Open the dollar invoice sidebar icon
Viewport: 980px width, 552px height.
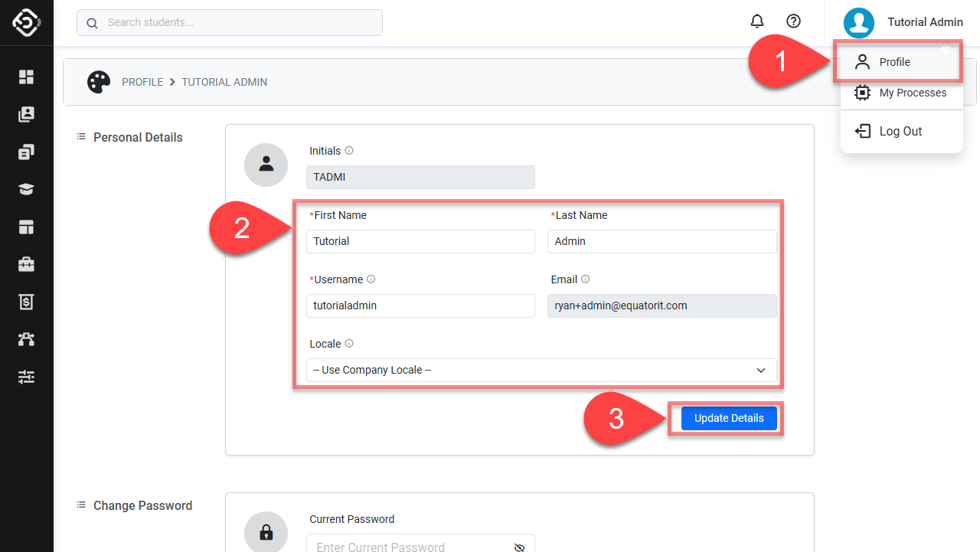(27, 302)
